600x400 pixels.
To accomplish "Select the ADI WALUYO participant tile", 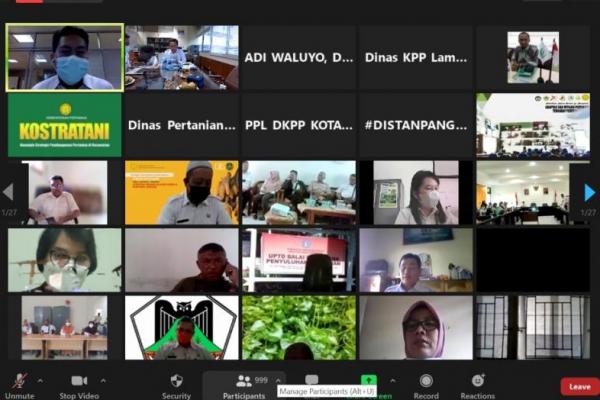I will 298,58.
